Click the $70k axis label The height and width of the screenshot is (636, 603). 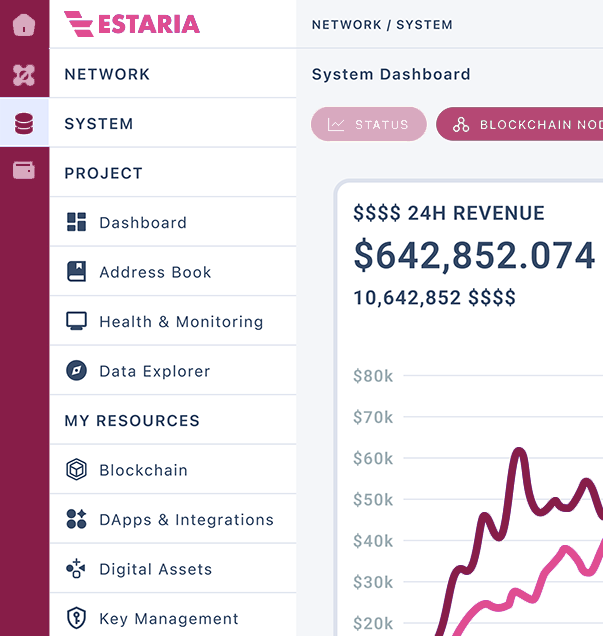point(373,417)
